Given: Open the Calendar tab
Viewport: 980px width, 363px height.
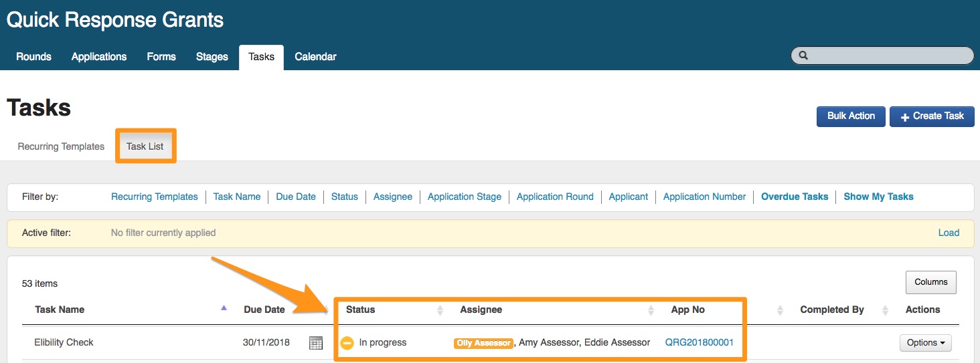Looking at the screenshot, I should click(x=315, y=57).
